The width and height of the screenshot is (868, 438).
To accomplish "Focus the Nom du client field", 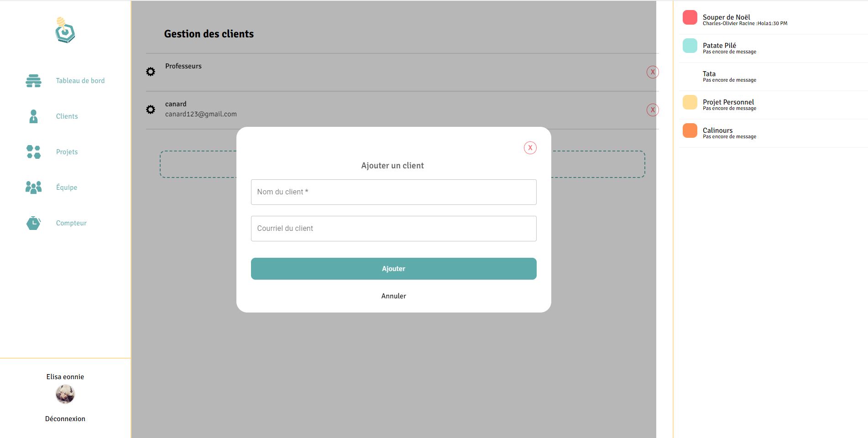I will click(393, 192).
